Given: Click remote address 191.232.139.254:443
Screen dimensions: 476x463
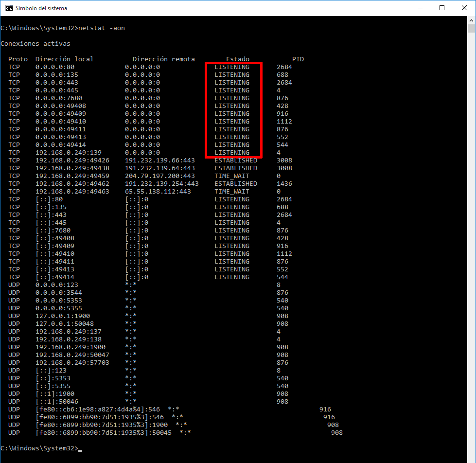Looking at the screenshot, I should (162, 184).
